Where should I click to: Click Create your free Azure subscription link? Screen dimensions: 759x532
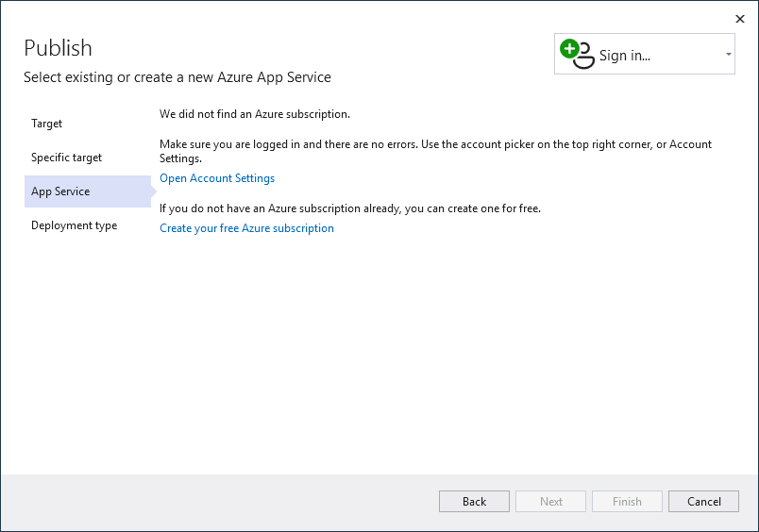pos(246,227)
